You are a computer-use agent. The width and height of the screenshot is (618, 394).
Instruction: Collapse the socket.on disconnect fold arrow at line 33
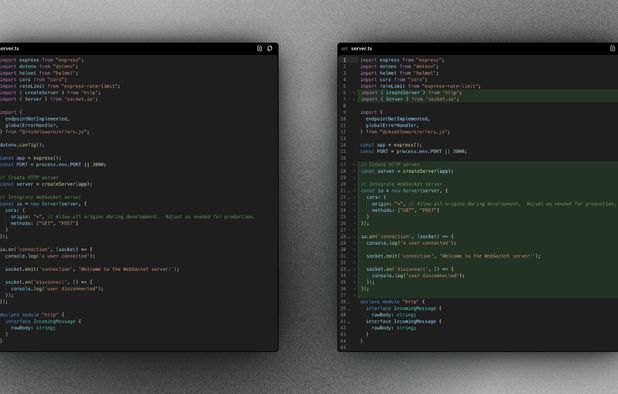pyautogui.click(x=349, y=269)
